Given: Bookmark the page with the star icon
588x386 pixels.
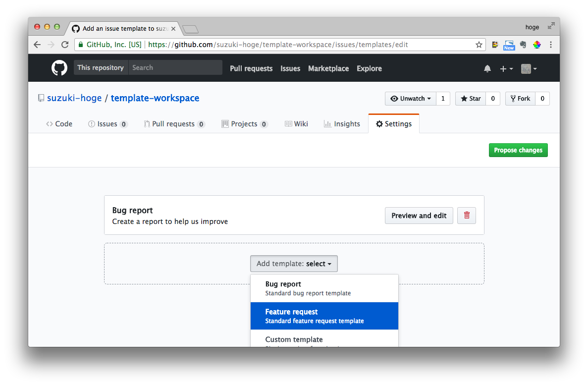Looking at the screenshot, I should coord(479,45).
